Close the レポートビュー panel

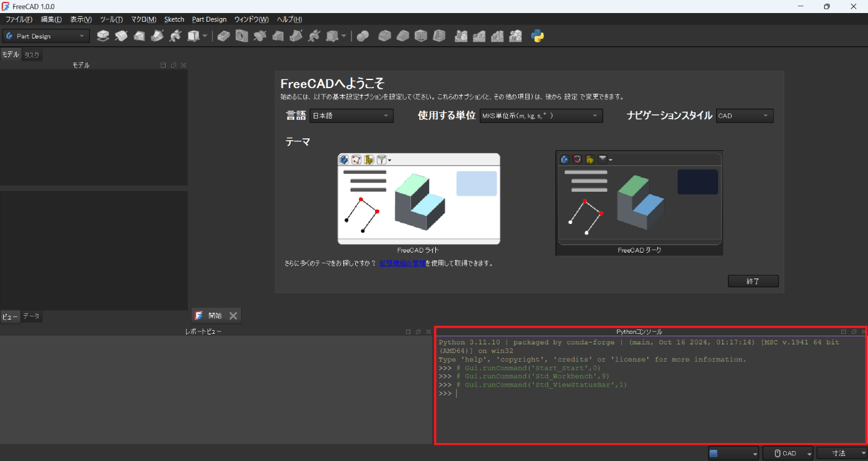point(428,331)
